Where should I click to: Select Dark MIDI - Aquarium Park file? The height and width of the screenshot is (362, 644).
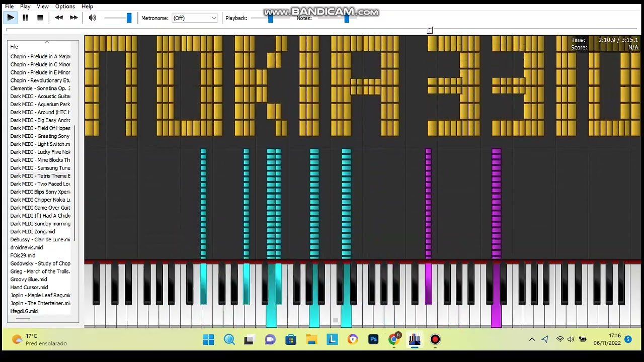[x=40, y=104]
